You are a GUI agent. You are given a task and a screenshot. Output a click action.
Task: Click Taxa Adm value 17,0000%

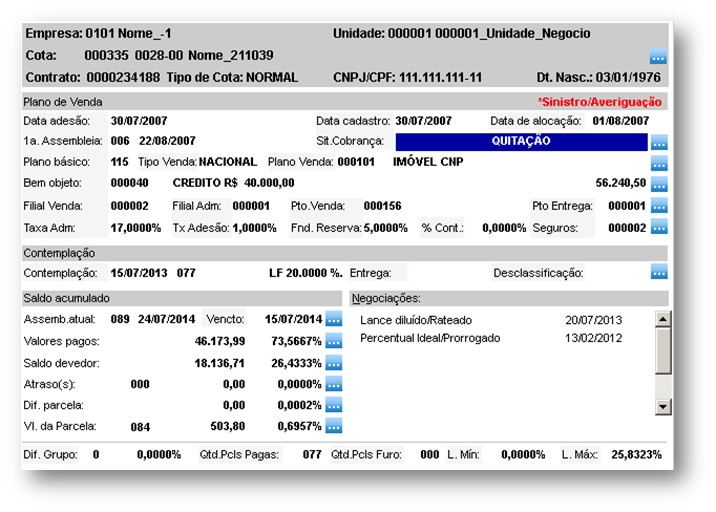point(136,228)
